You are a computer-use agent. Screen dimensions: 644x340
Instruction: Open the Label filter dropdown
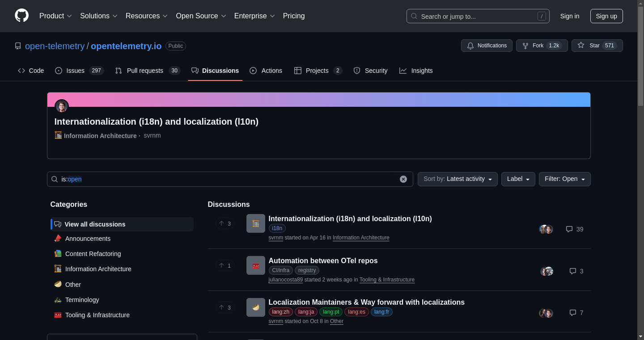[x=518, y=179]
